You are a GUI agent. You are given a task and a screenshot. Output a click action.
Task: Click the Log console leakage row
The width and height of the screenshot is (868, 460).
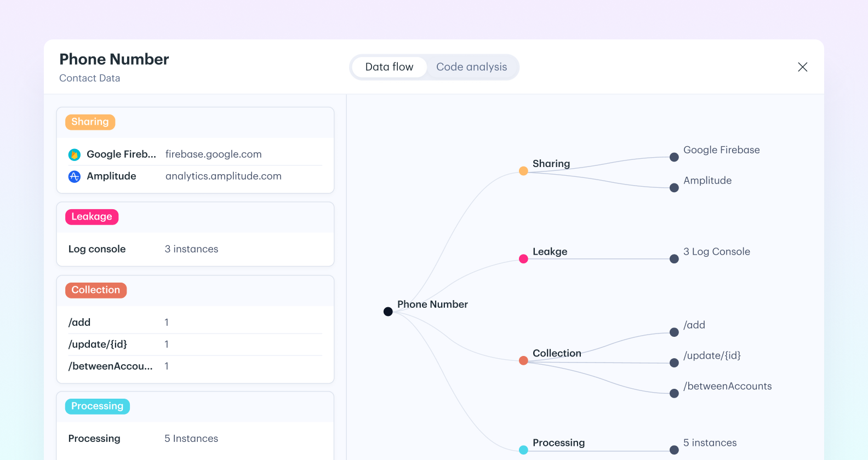(x=195, y=249)
